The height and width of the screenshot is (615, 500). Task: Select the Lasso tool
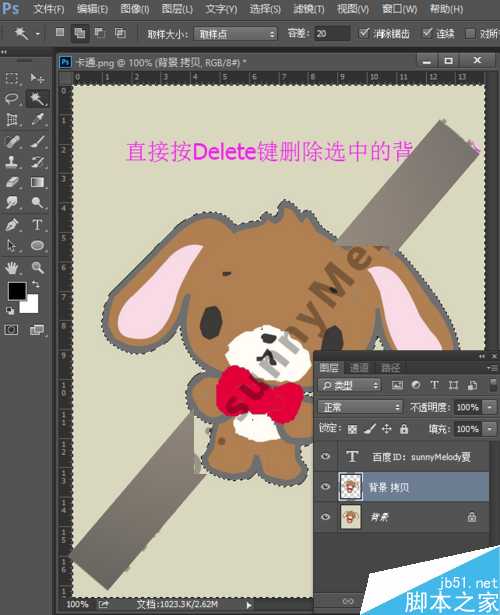pyautogui.click(x=12, y=98)
